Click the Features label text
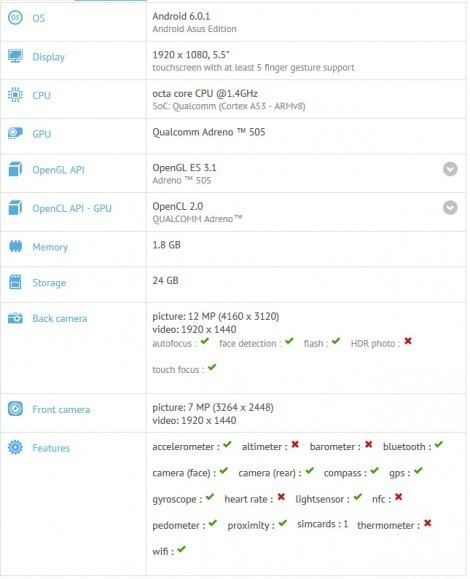Viewport: 470px width, 579px height. click(51, 448)
